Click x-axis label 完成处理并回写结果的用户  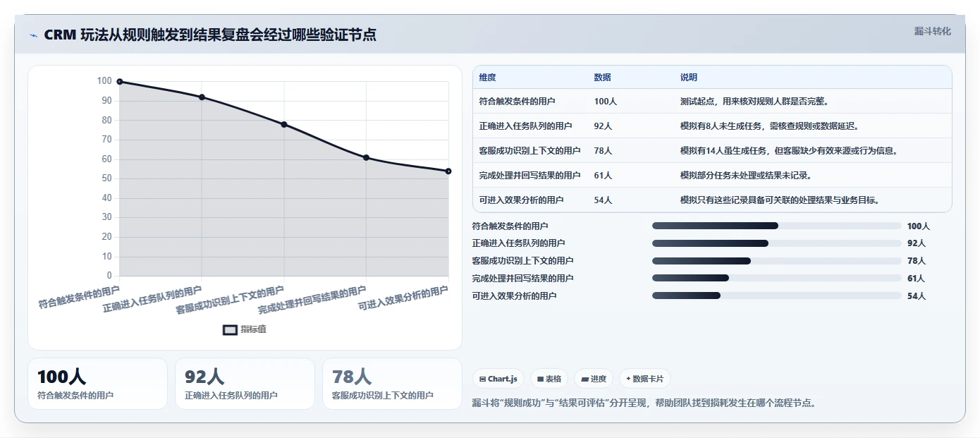(312, 300)
